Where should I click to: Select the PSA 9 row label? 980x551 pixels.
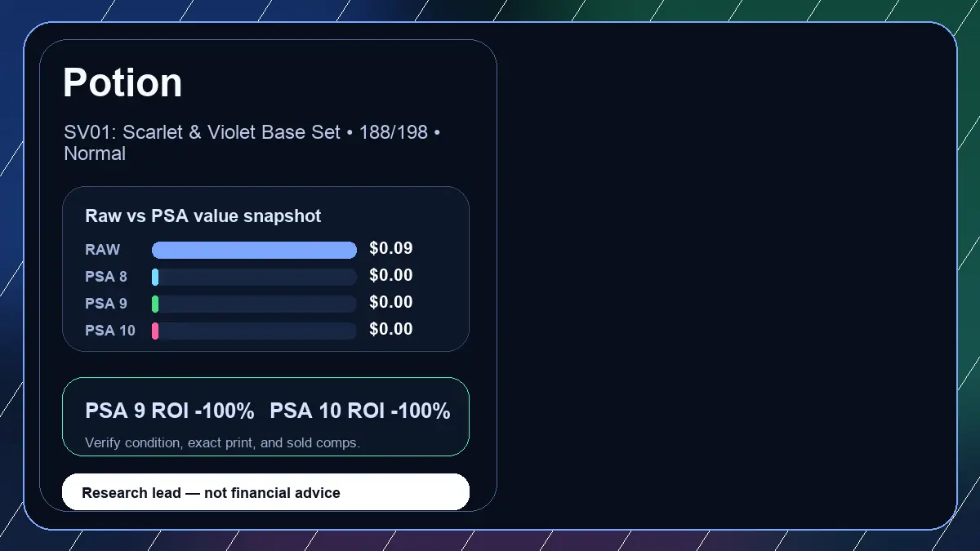[106, 304]
